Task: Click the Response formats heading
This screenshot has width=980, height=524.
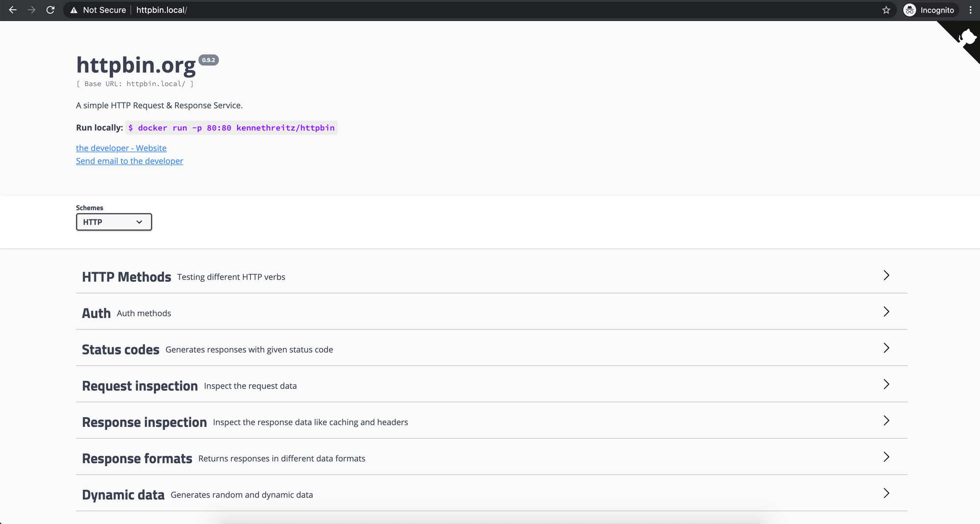Action: pos(137,458)
